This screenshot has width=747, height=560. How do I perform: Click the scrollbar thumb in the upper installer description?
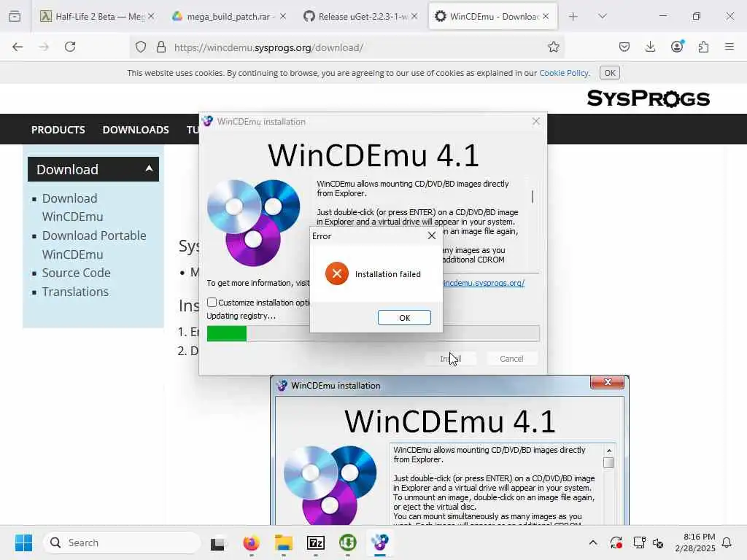532,196
